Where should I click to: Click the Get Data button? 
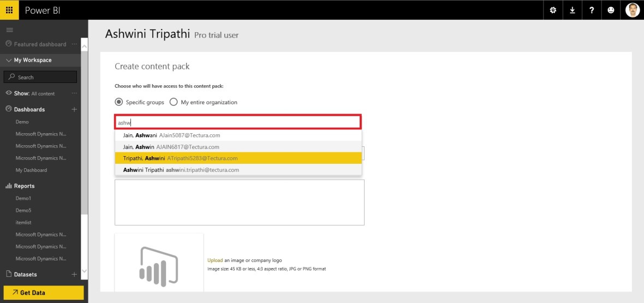tap(44, 293)
